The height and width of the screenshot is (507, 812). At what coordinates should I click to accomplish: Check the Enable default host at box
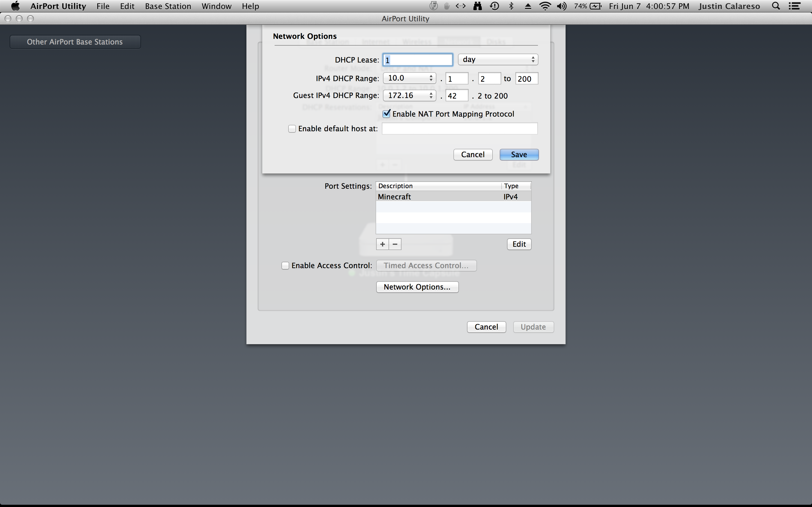(292, 129)
